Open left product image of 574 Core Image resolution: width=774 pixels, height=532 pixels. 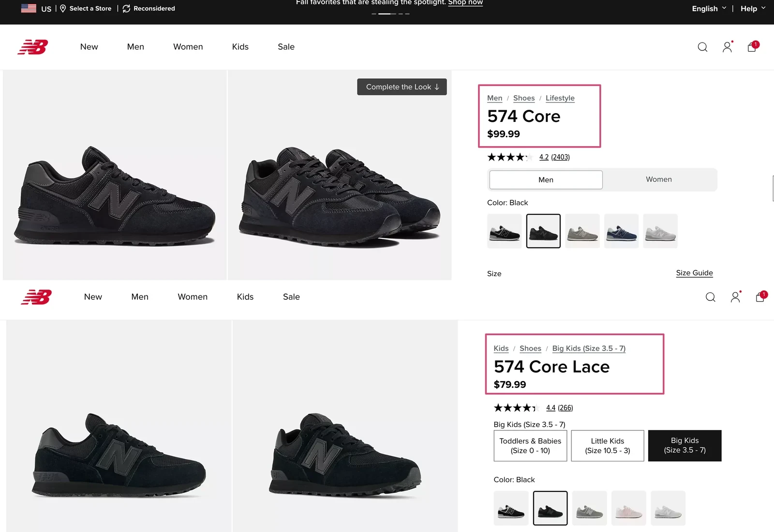point(115,175)
